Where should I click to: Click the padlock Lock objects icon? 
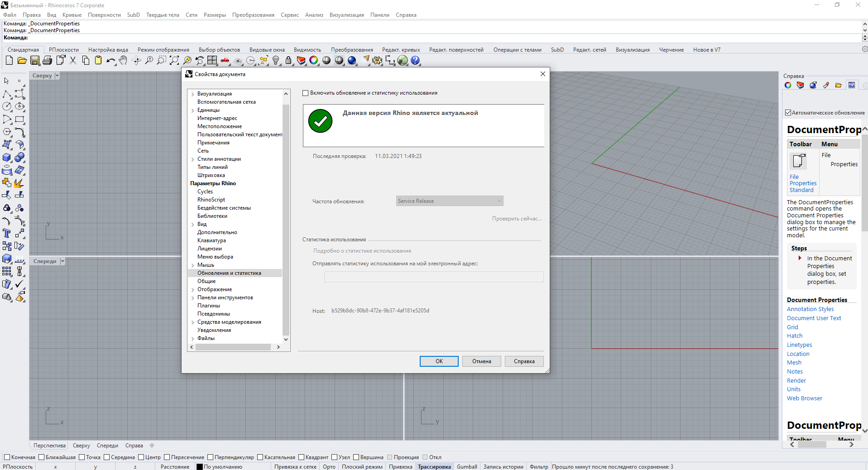[x=288, y=60]
